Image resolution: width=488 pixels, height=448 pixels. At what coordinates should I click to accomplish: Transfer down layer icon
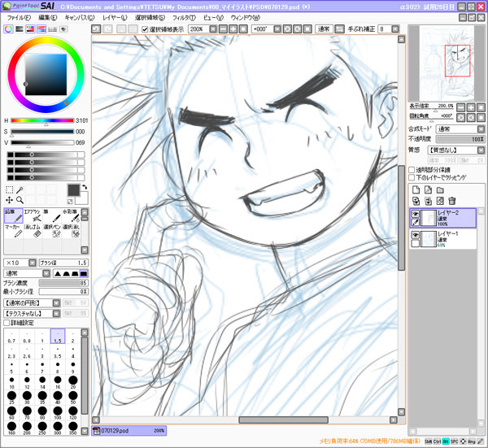(x=416, y=201)
